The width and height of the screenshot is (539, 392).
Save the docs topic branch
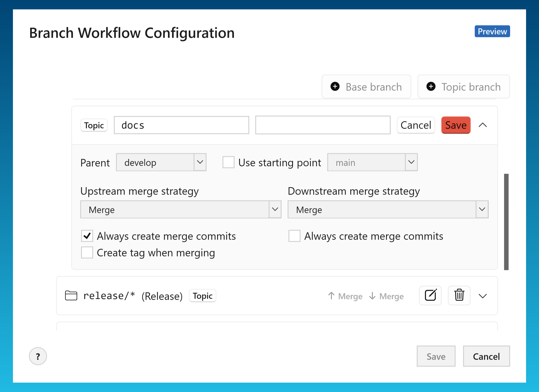coord(456,125)
